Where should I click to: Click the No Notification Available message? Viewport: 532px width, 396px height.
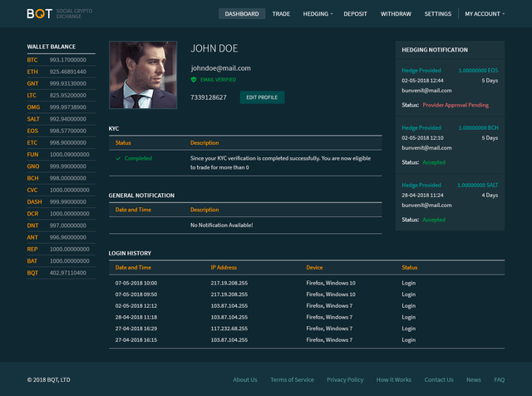[x=222, y=225]
